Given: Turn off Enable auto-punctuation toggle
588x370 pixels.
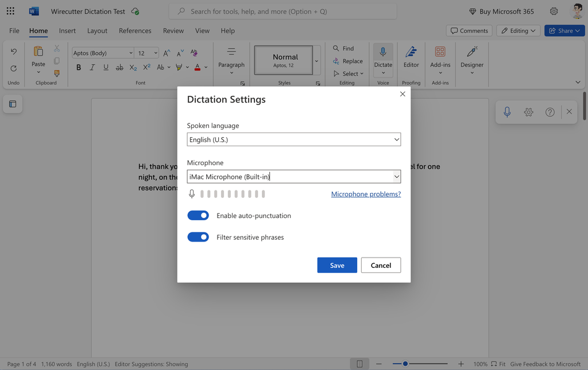Looking at the screenshot, I should (x=198, y=216).
